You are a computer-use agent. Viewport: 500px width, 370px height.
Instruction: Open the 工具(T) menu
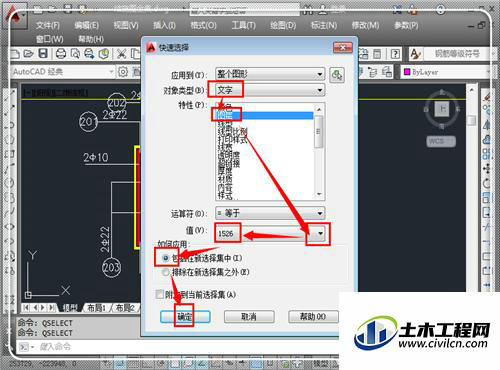tap(243, 25)
